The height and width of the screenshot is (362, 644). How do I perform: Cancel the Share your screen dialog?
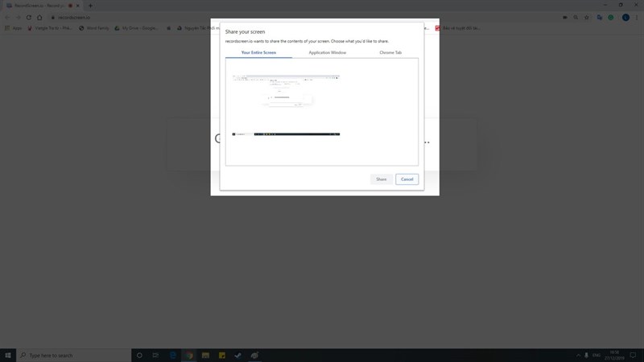point(407,179)
